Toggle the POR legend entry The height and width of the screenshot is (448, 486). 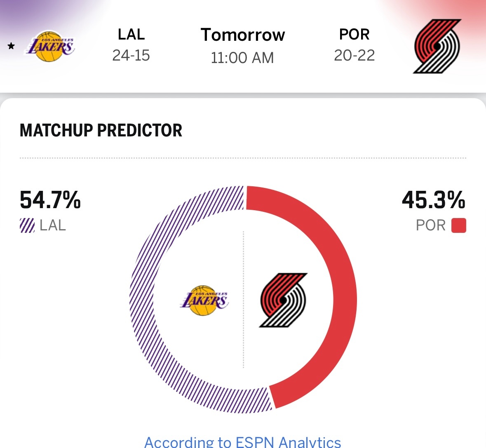pyautogui.click(x=445, y=225)
